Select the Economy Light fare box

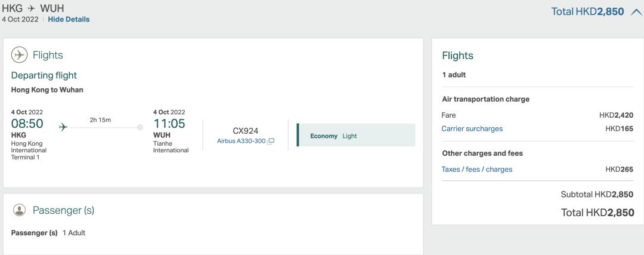[x=356, y=136]
